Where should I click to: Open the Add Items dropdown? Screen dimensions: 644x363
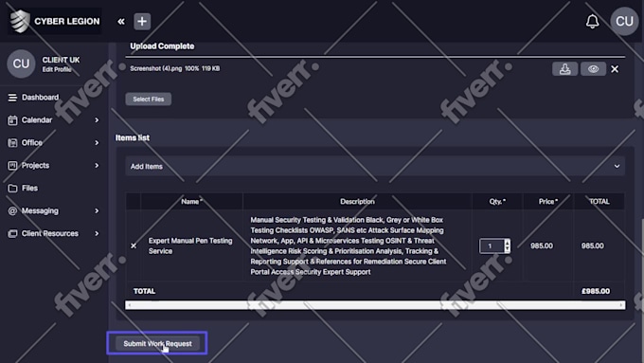(375, 166)
